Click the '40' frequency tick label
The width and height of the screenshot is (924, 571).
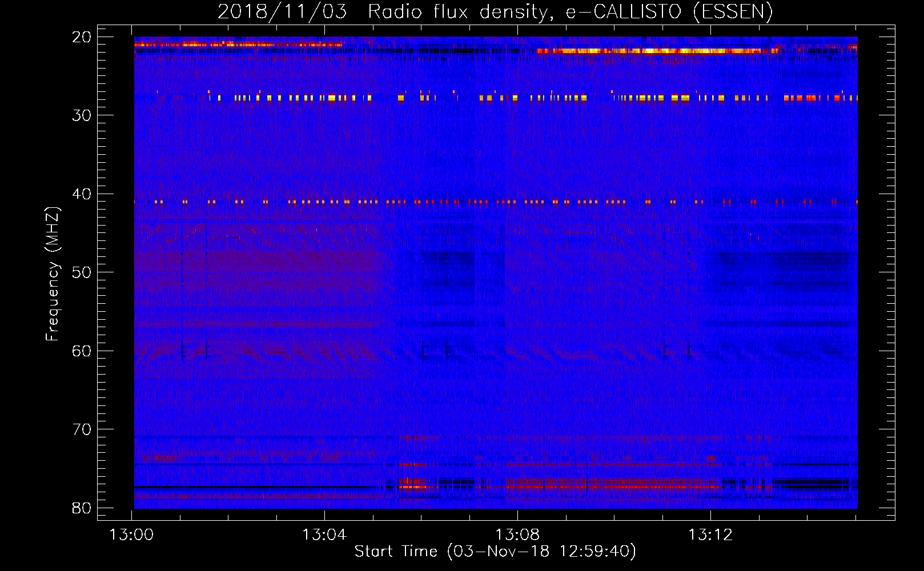click(x=82, y=194)
